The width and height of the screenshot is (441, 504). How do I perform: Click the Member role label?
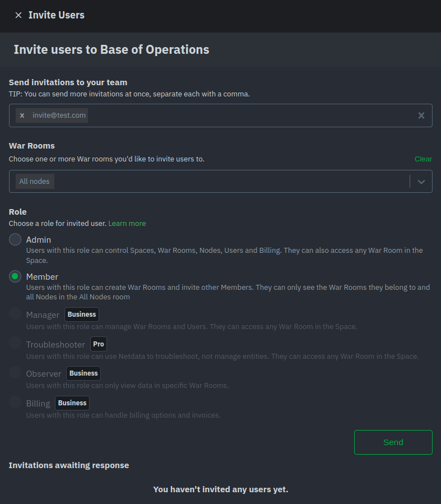[42, 277]
